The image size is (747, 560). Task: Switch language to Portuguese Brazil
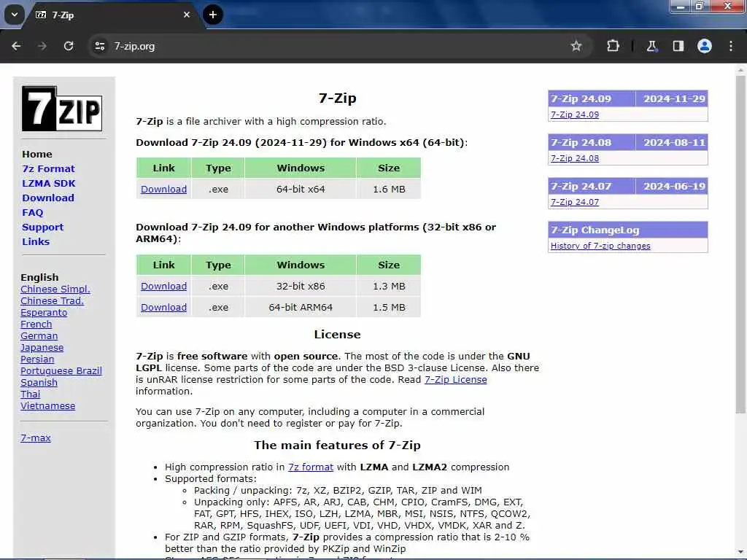point(61,371)
